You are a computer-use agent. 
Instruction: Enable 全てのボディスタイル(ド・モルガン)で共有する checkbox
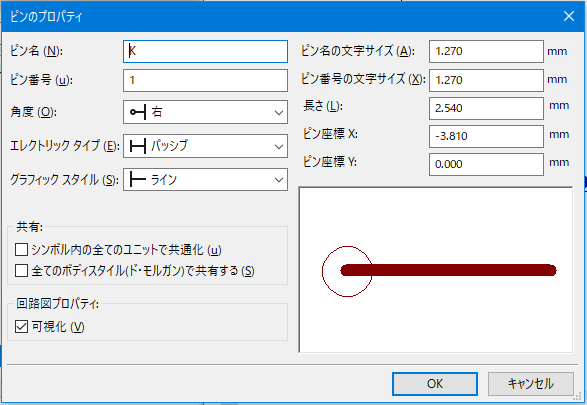[x=21, y=271]
